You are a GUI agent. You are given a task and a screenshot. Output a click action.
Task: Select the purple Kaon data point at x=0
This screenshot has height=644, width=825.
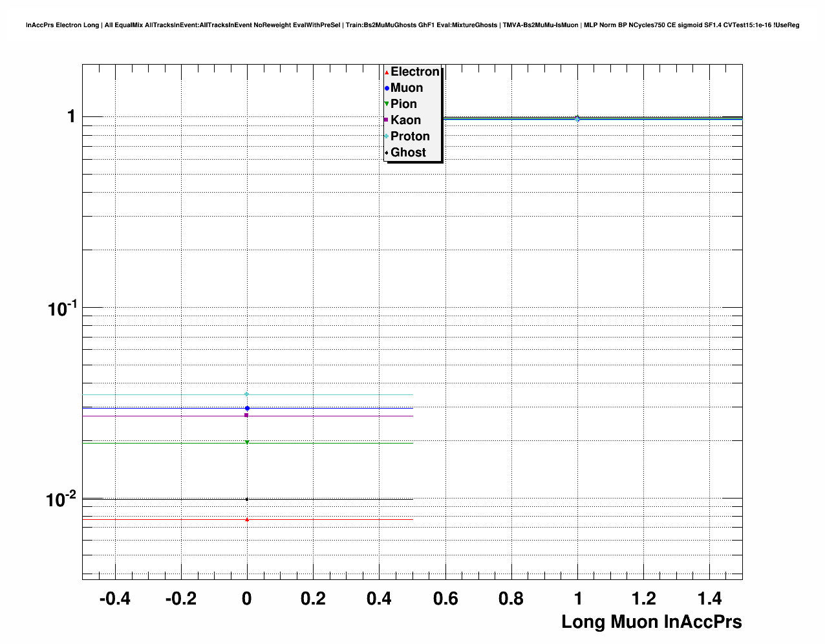click(x=247, y=415)
